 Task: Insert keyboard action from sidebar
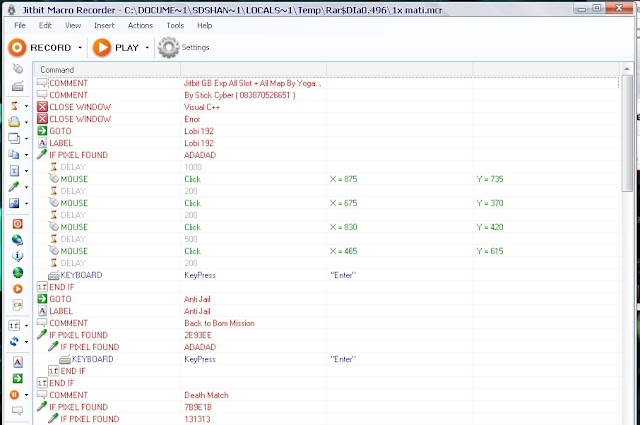(18, 86)
